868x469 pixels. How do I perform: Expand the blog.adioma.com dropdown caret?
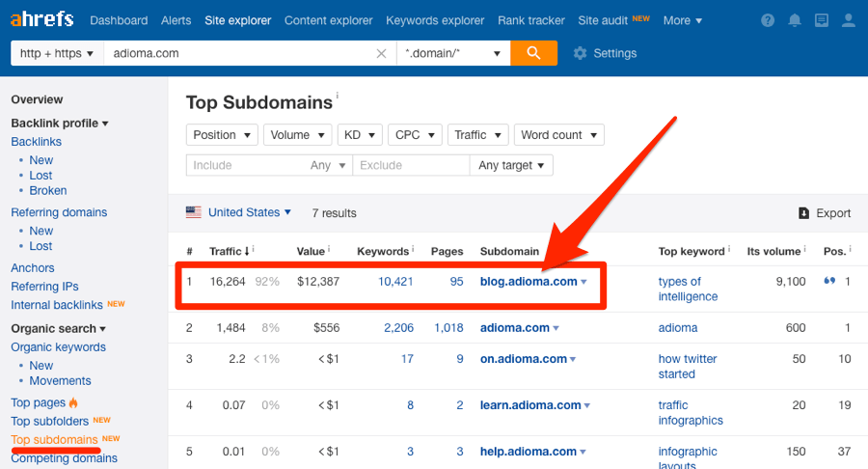click(583, 282)
